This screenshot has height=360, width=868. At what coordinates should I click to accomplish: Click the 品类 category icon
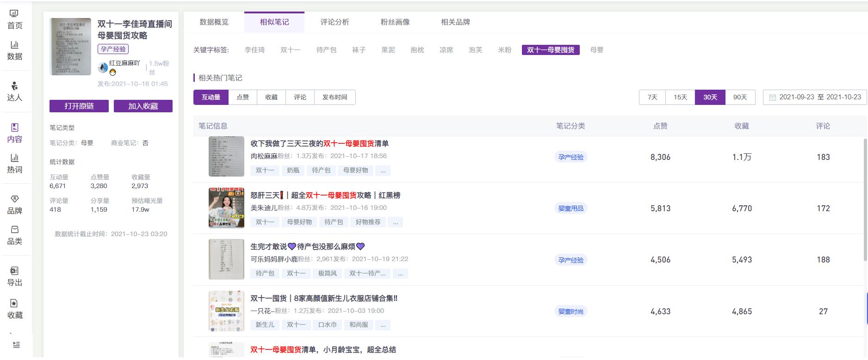coord(14,230)
